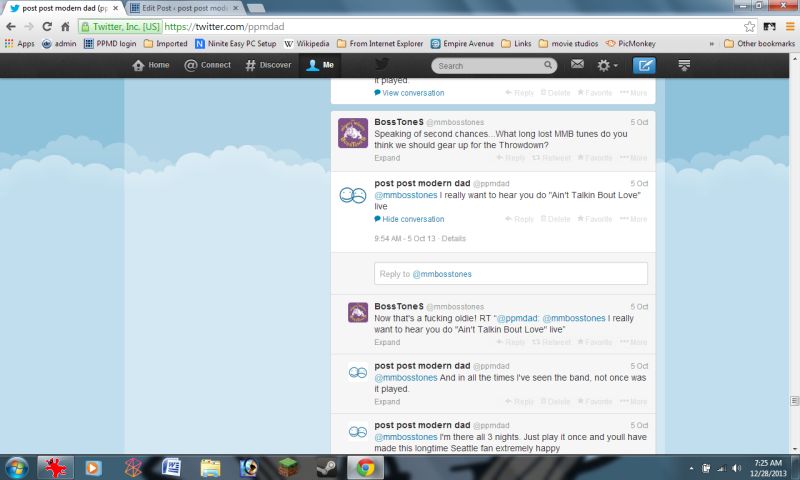Open direct messages envelope icon

pos(577,64)
